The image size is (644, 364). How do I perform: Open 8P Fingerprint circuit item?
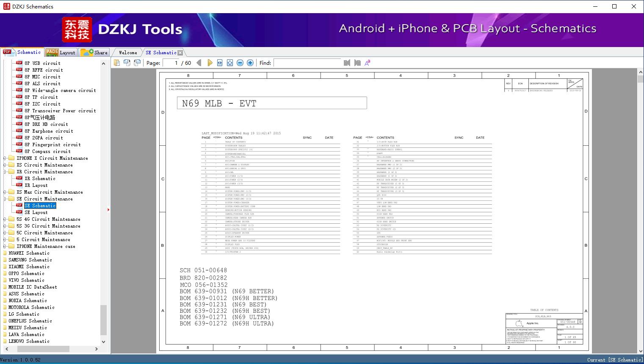pyautogui.click(x=53, y=144)
